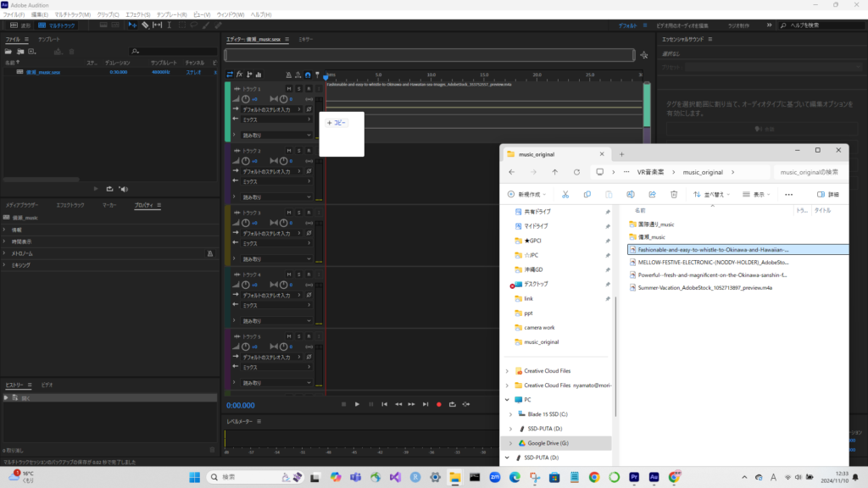
Task: Select the Razor tool in the toolbar
Action: tap(145, 25)
